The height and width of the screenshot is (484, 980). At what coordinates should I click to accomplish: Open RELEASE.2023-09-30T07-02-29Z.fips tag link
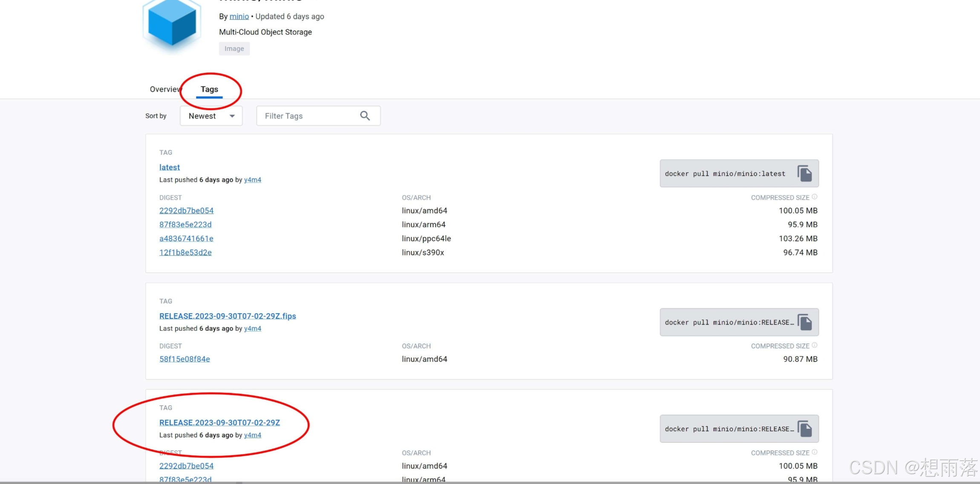[x=228, y=316]
